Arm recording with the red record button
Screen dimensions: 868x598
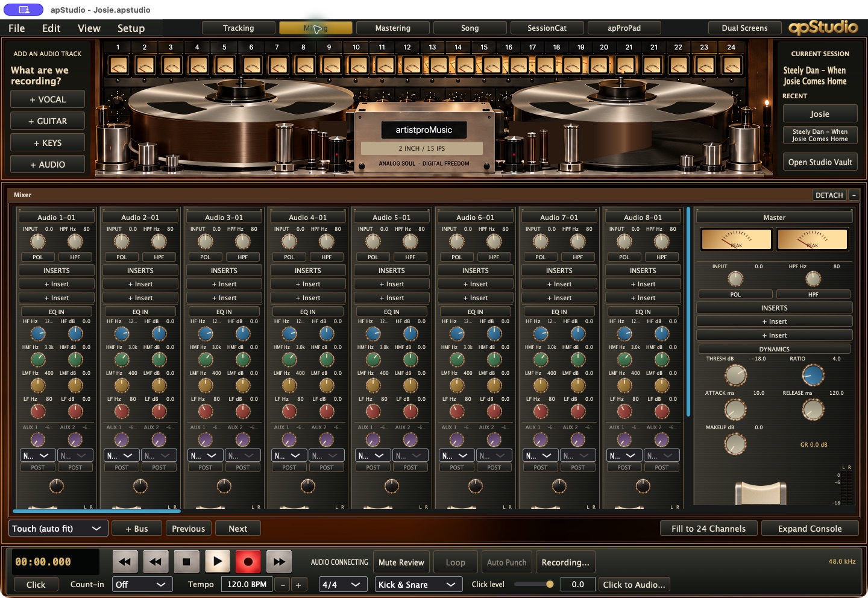[248, 562]
